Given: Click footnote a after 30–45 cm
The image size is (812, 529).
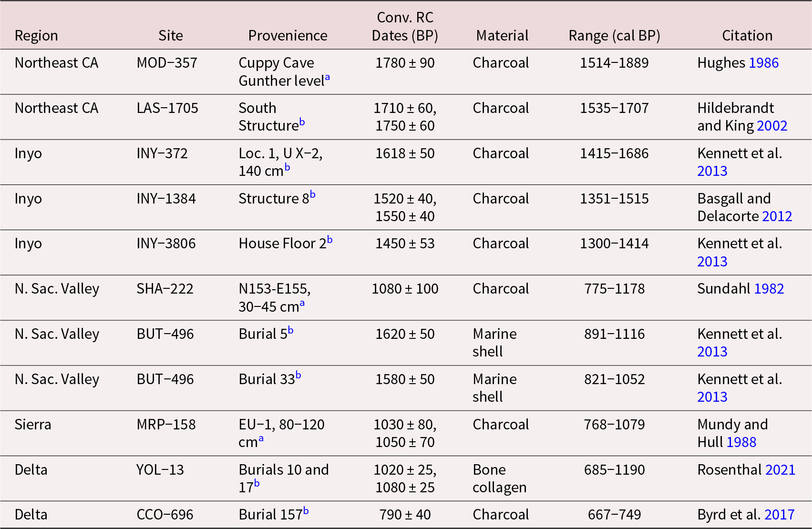Looking at the screenshot, I should click(x=302, y=303).
